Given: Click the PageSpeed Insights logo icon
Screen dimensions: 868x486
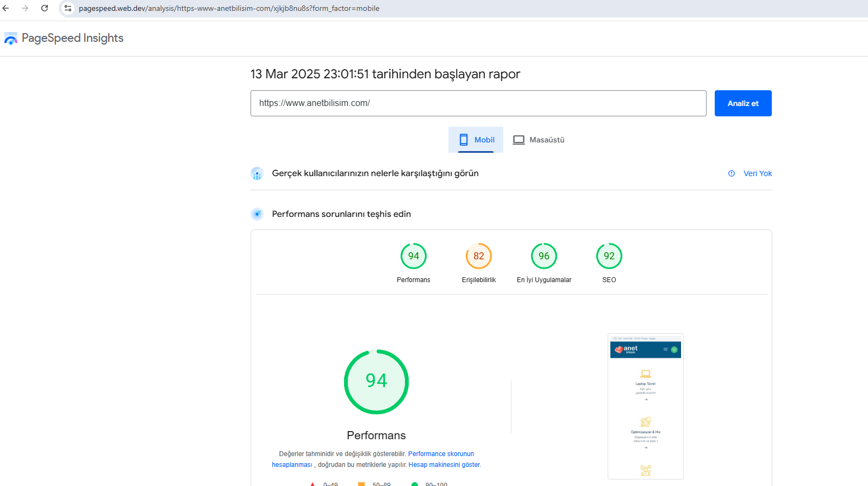Looking at the screenshot, I should pos(11,39).
